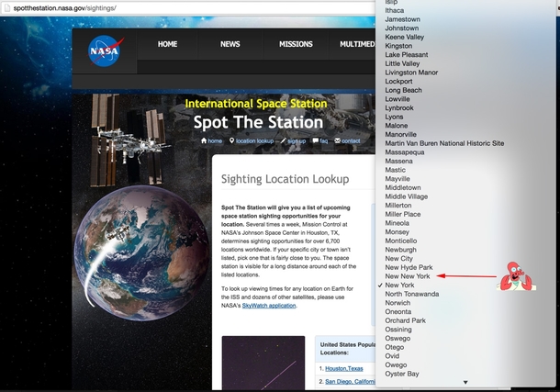The height and width of the screenshot is (392, 560).
Task: Select Mayville in the city list
Action: [398, 179]
